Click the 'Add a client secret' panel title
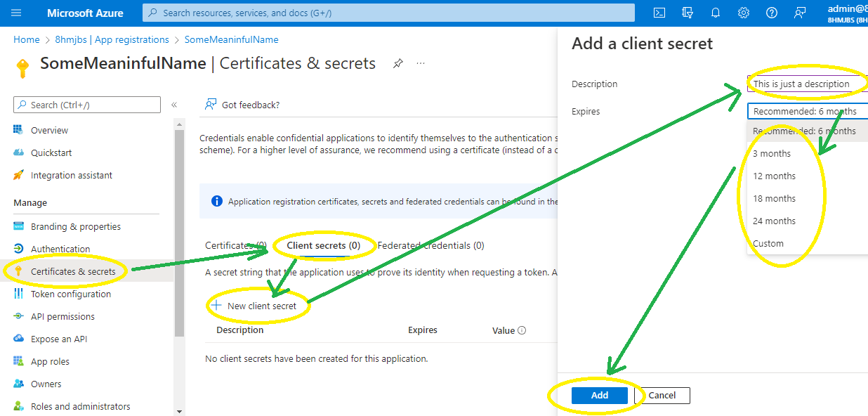The image size is (868, 416). (x=643, y=44)
